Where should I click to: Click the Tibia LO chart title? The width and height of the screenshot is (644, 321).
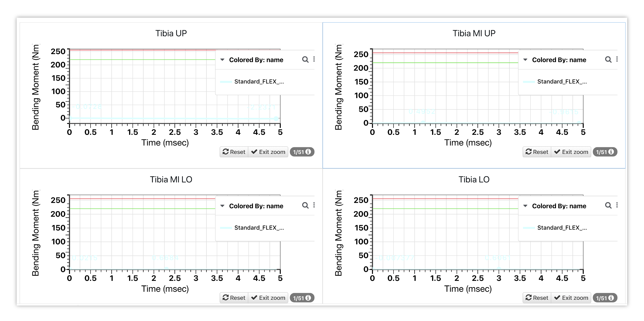click(x=474, y=180)
